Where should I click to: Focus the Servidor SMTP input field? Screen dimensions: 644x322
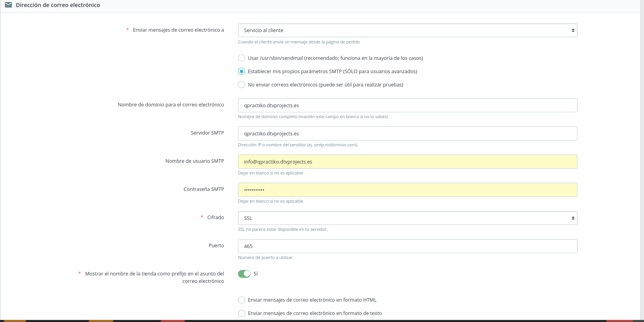pos(408,133)
